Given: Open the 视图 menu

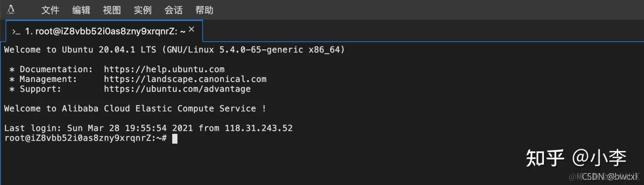Looking at the screenshot, I should tap(112, 10).
